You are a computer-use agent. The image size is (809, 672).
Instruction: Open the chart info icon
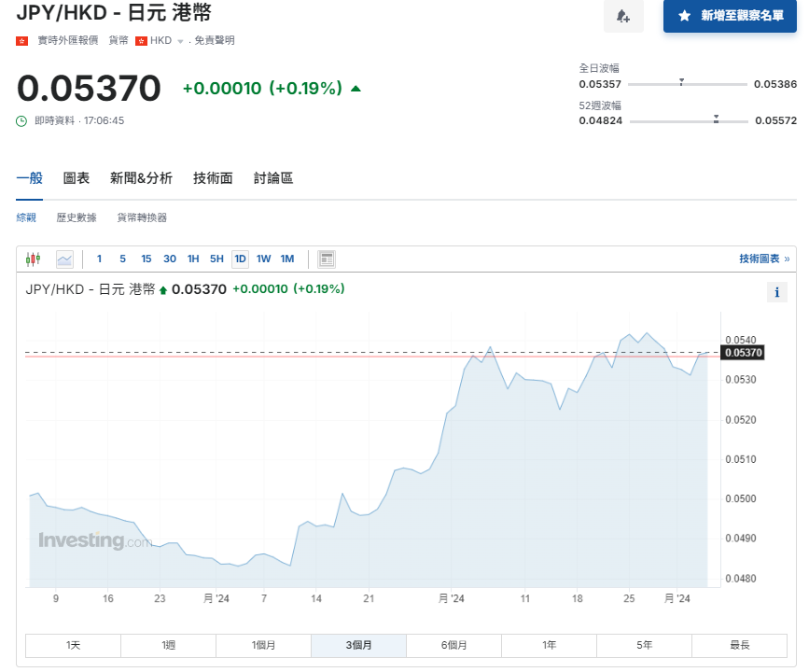pos(776,292)
